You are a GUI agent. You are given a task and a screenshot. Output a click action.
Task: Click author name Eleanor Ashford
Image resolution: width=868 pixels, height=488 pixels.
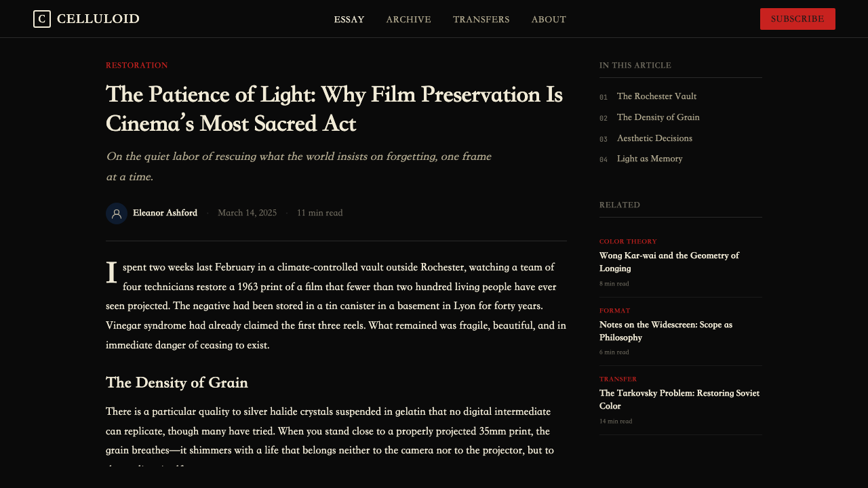[x=165, y=213]
